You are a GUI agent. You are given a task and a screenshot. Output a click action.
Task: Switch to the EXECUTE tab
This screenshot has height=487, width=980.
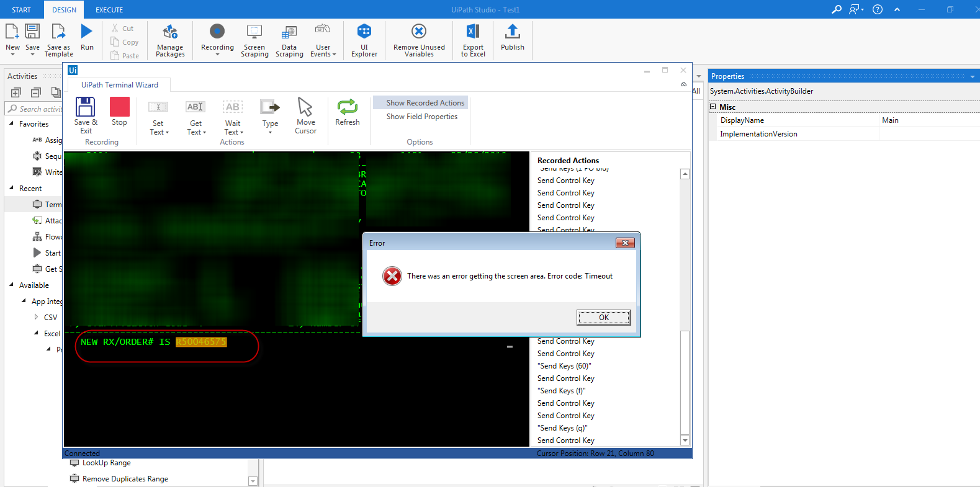tap(109, 10)
